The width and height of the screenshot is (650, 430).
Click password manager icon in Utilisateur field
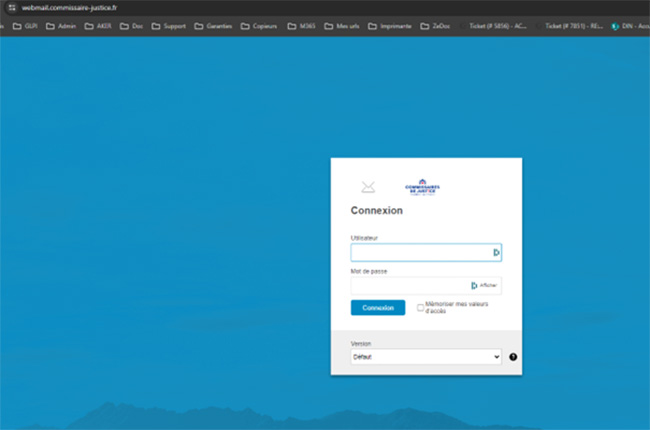click(495, 253)
